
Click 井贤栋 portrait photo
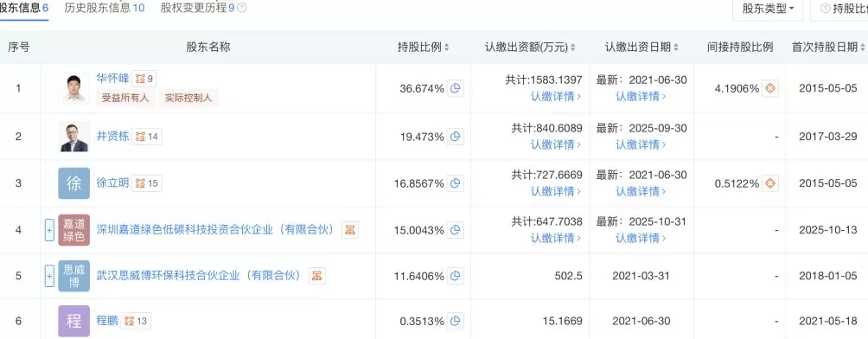click(73, 137)
